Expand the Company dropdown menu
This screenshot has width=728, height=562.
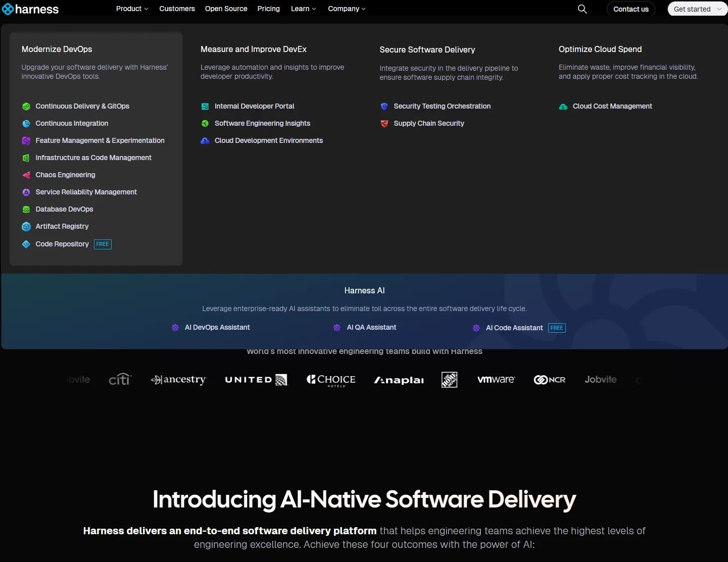click(347, 9)
